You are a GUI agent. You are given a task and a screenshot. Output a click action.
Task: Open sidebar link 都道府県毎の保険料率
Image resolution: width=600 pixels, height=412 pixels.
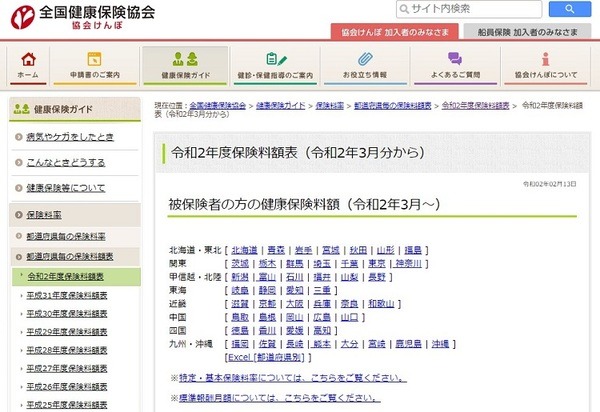tap(66, 236)
